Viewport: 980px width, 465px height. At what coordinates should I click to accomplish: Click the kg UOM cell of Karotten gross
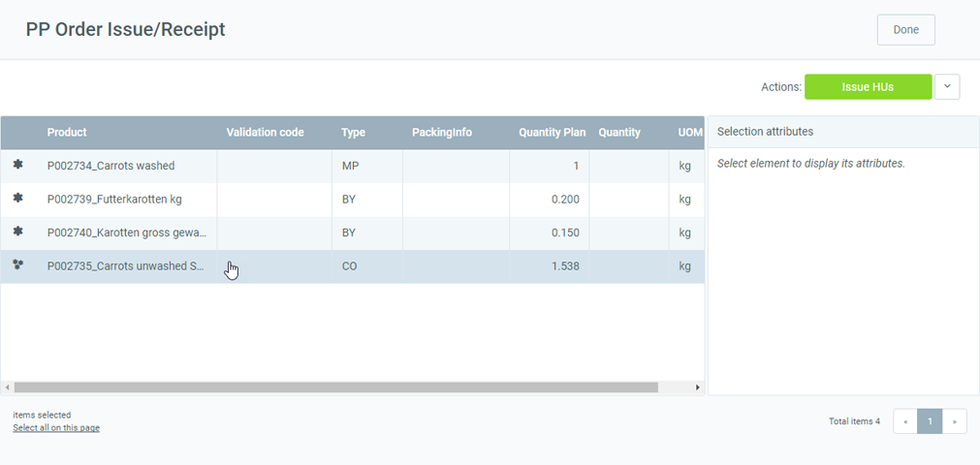[685, 233]
